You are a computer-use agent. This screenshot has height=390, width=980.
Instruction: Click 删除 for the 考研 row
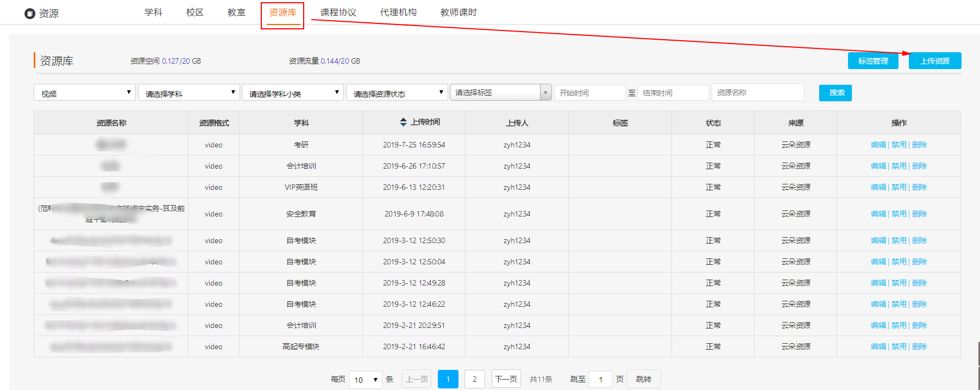click(920, 145)
